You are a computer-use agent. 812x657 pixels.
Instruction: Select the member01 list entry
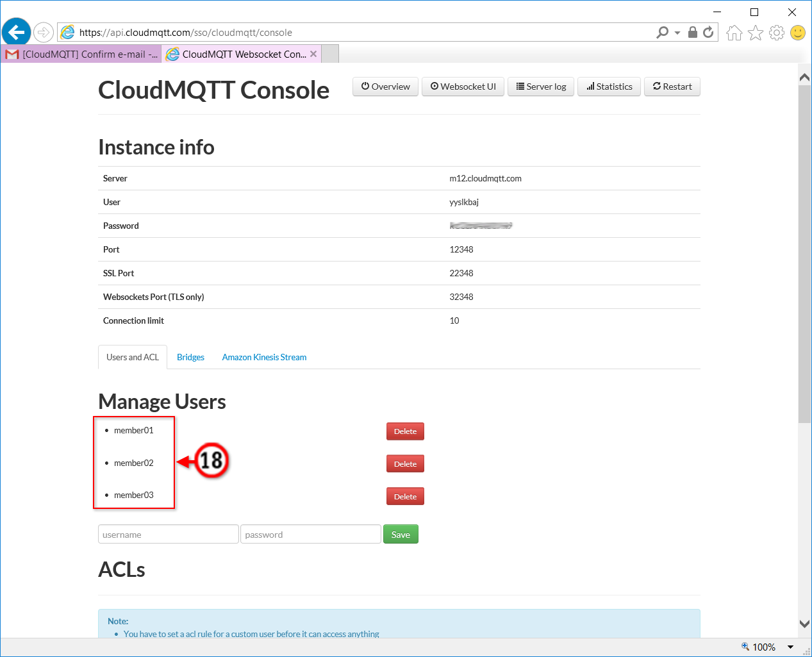point(134,430)
